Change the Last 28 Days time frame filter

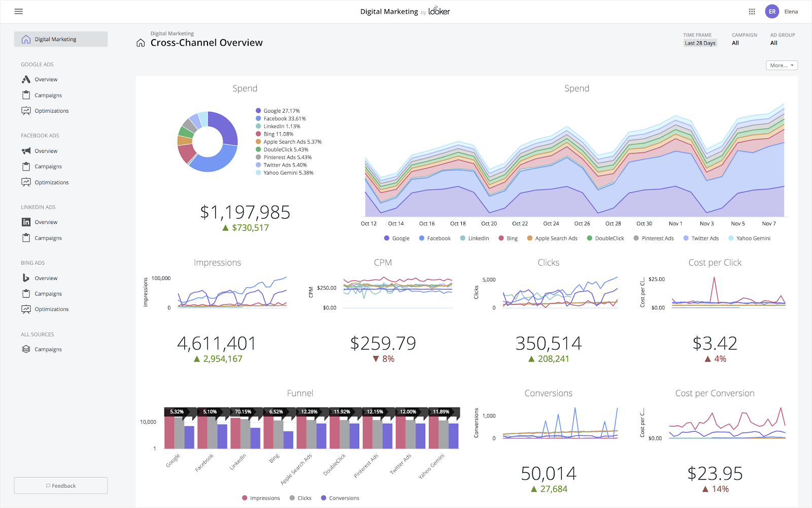pyautogui.click(x=699, y=43)
